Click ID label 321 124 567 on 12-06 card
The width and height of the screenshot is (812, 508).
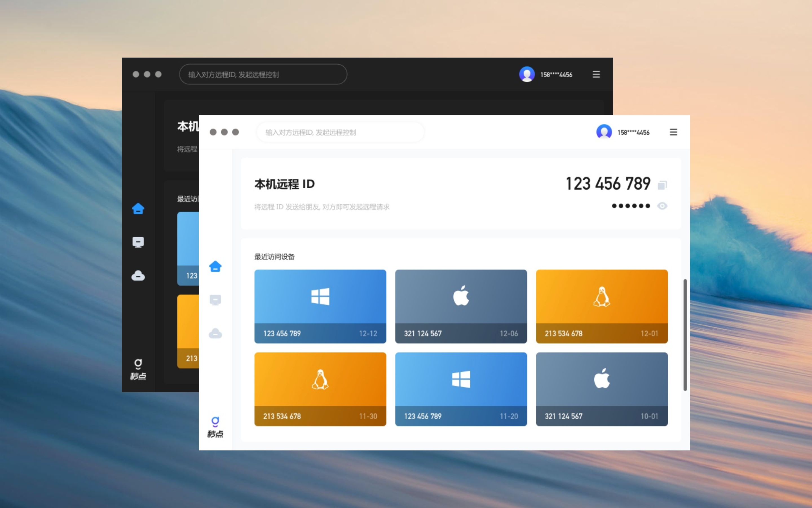pyautogui.click(x=423, y=334)
